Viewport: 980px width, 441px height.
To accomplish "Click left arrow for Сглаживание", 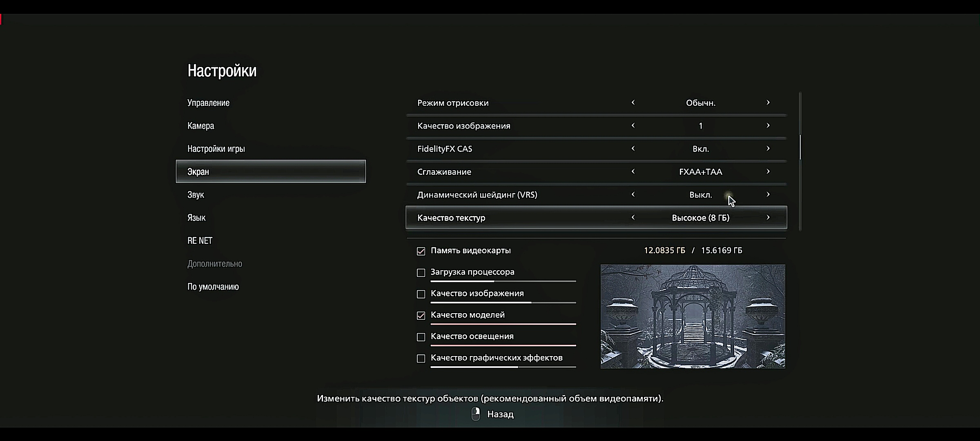I will pyautogui.click(x=633, y=171).
